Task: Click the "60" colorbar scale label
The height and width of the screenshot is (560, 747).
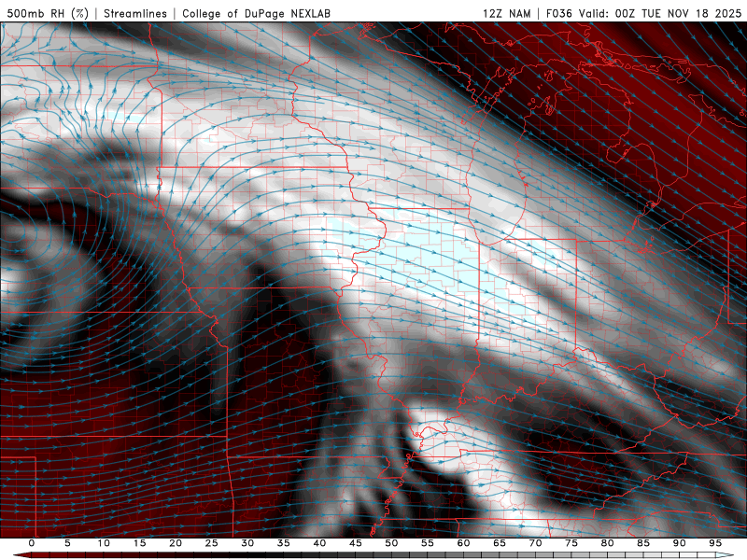Action: (463, 543)
